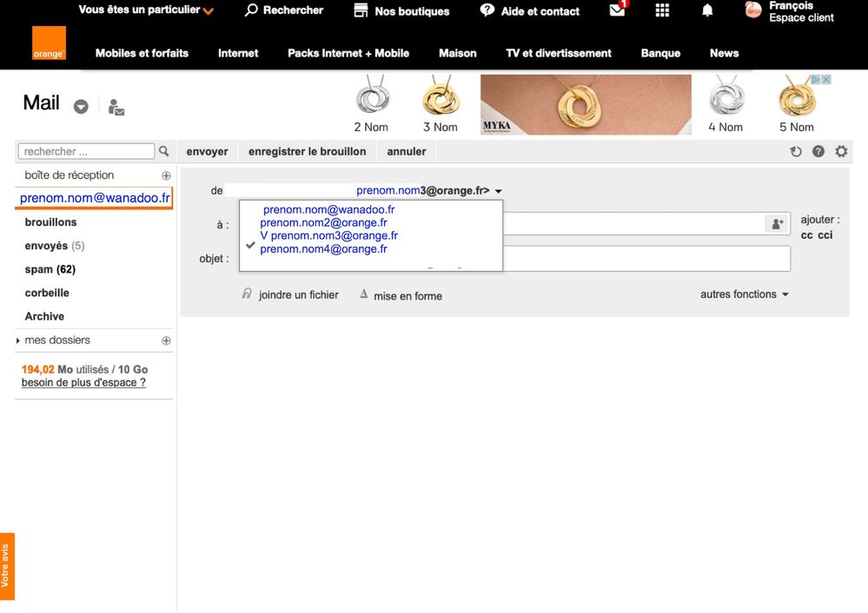The image size is (868, 613).
Task: Open the contacts icon next to Mail
Action: click(x=116, y=107)
